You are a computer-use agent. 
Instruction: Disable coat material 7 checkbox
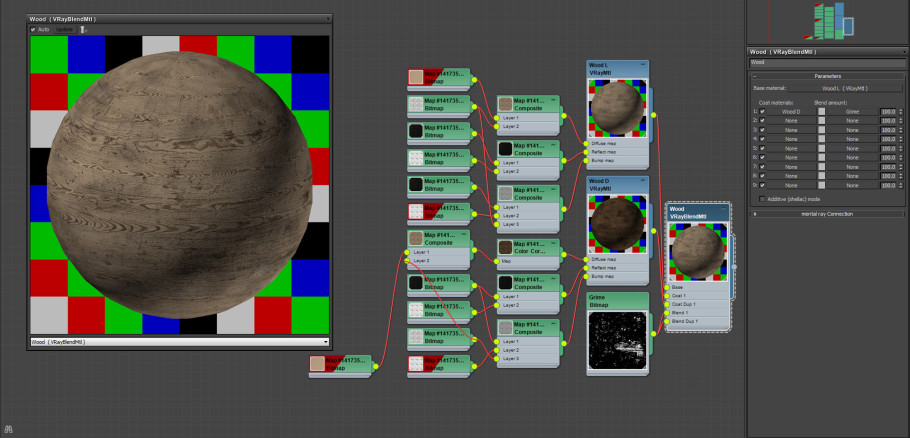(762, 167)
